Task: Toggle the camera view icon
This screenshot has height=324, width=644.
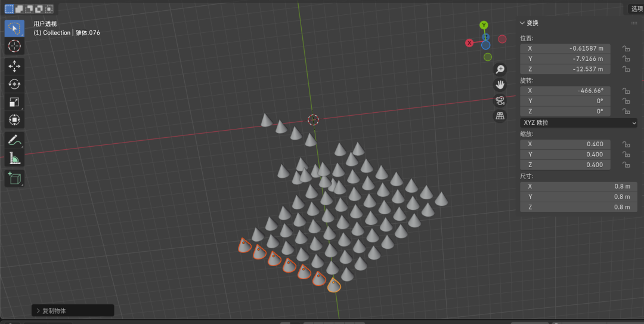Action: [x=500, y=100]
